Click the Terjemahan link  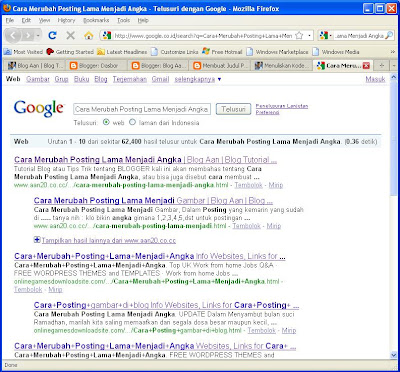coord(130,79)
